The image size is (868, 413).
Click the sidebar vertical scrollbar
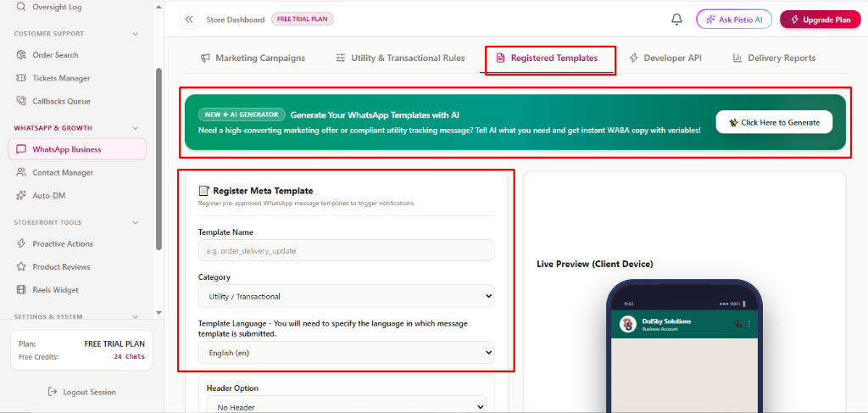159,159
